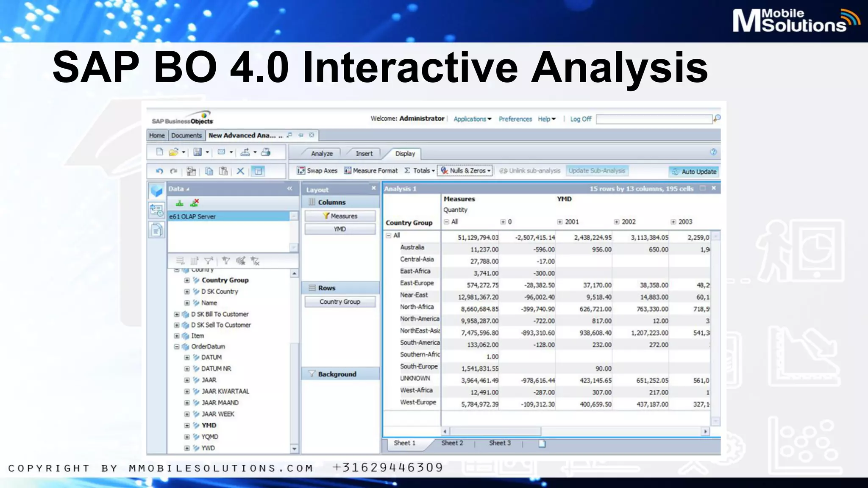Click the background filter funnel icon

tap(209, 261)
